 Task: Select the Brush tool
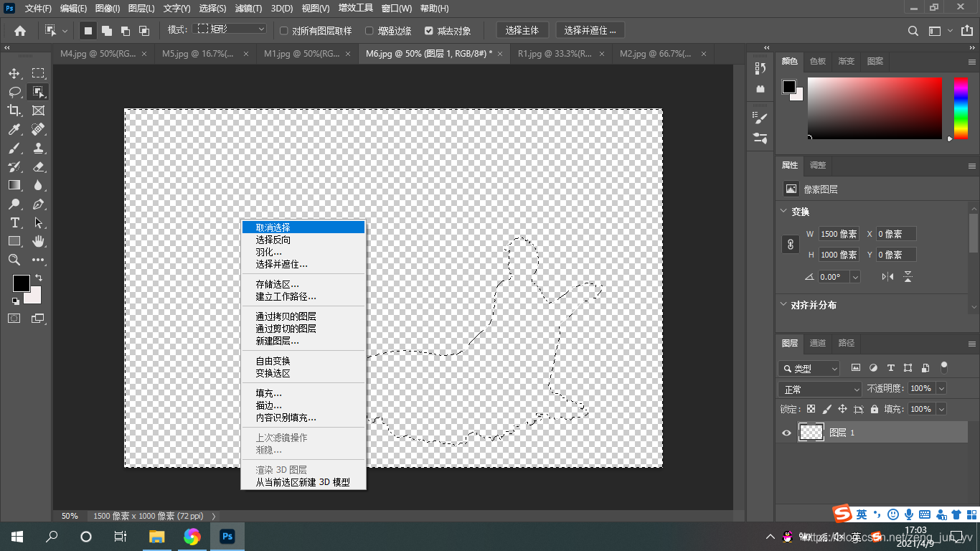pyautogui.click(x=14, y=148)
